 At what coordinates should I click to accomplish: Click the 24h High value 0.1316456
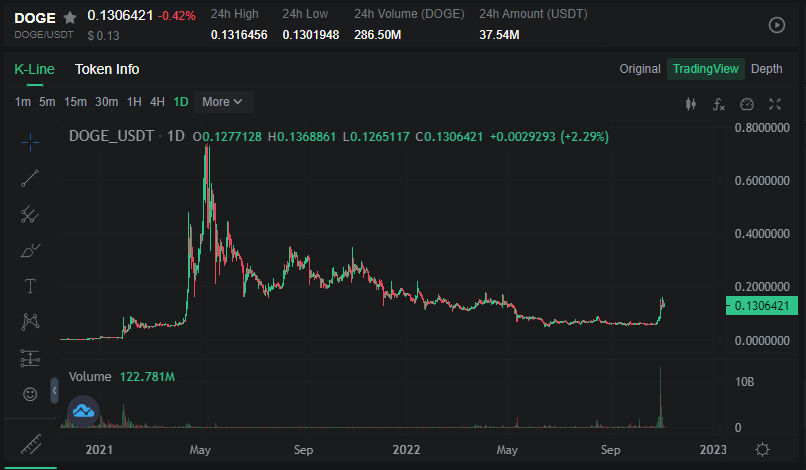coord(239,35)
